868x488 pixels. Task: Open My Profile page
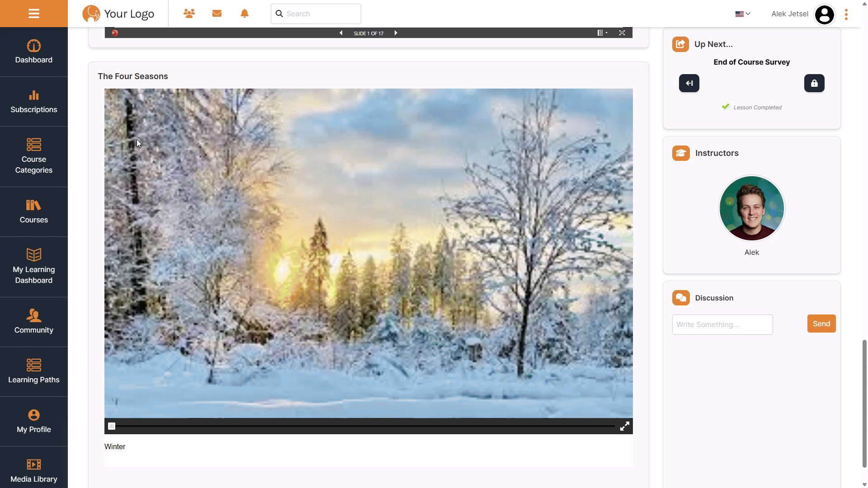point(34,422)
